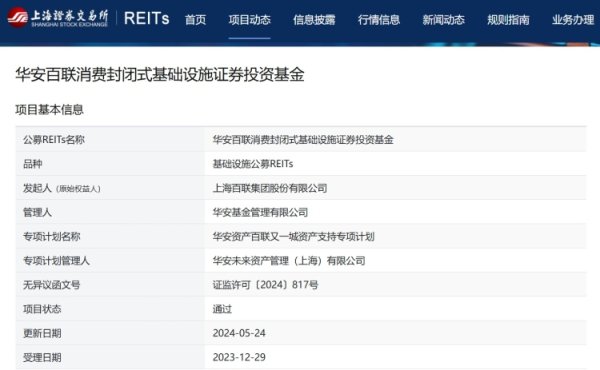
Task: Click 华安基金管理有限公司 value
Action: point(260,212)
